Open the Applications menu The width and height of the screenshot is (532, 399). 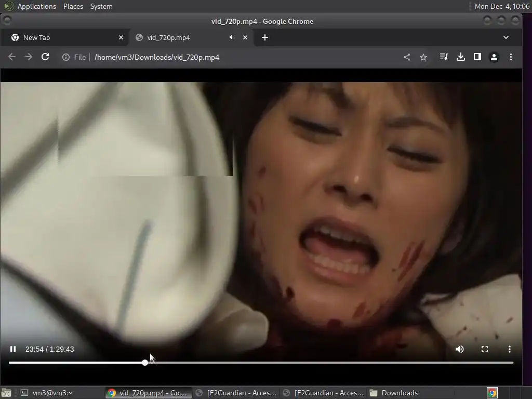[37, 6]
